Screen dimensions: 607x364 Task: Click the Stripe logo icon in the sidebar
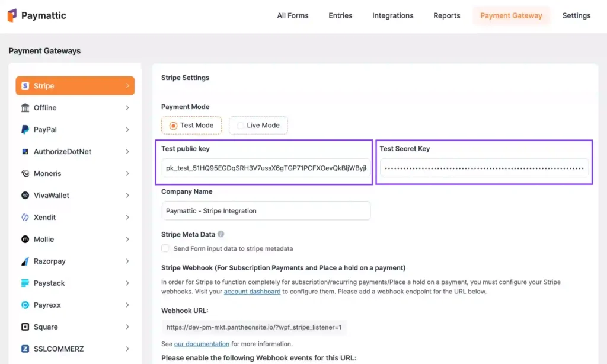25,85
